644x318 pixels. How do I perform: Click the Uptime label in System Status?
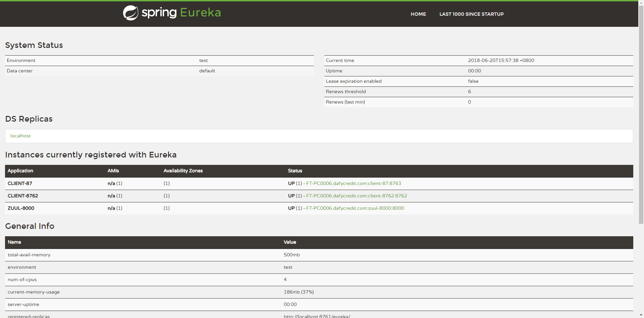click(334, 71)
